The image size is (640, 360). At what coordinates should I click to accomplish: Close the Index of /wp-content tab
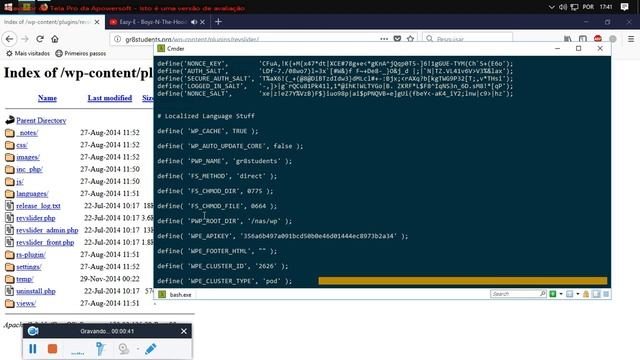(97, 22)
